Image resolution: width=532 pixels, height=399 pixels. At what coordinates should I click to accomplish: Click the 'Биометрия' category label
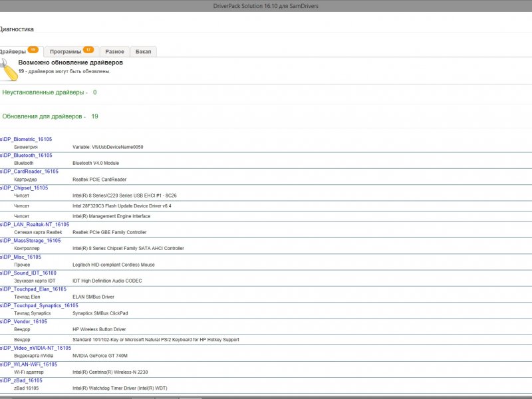(x=26, y=147)
